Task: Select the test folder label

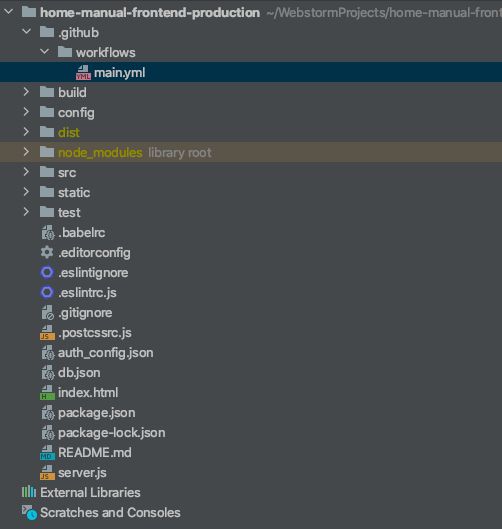Action: 69,213
